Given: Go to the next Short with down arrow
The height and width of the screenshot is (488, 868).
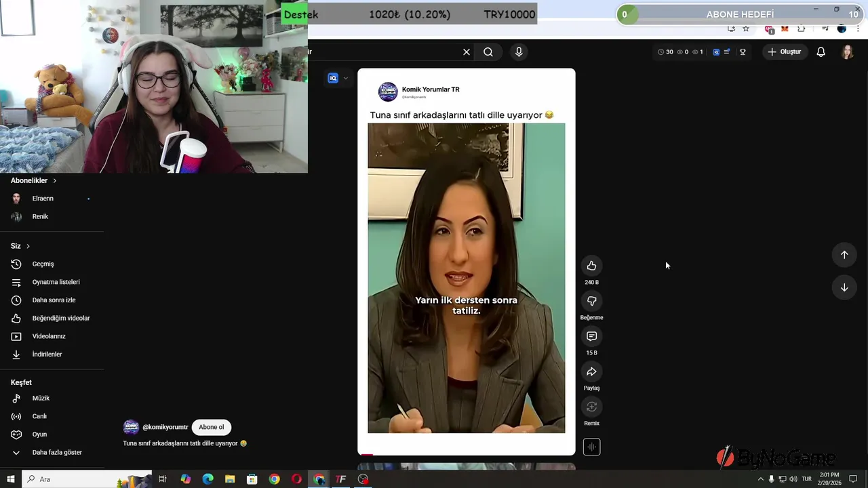Looking at the screenshot, I should pyautogui.click(x=844, y=287).
